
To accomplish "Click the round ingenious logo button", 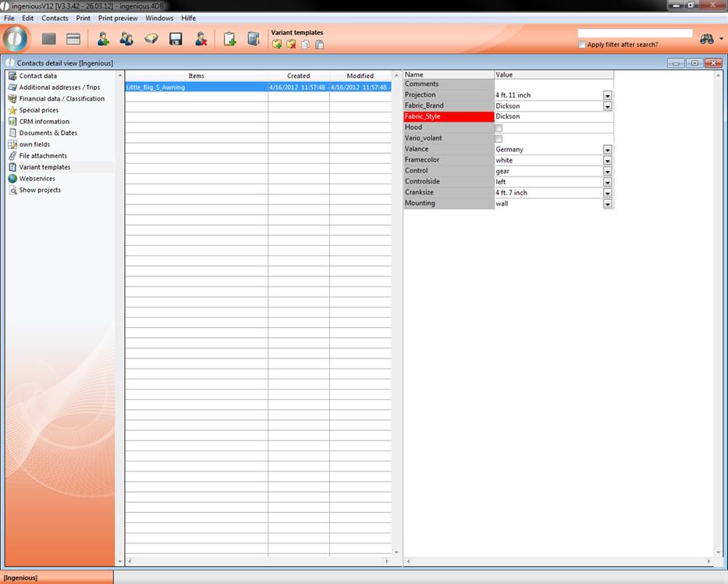I will 16,38.
